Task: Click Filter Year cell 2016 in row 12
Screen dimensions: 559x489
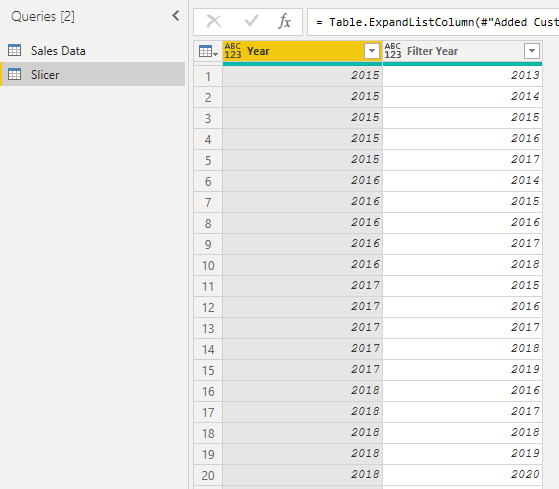Action: point(462,307)
